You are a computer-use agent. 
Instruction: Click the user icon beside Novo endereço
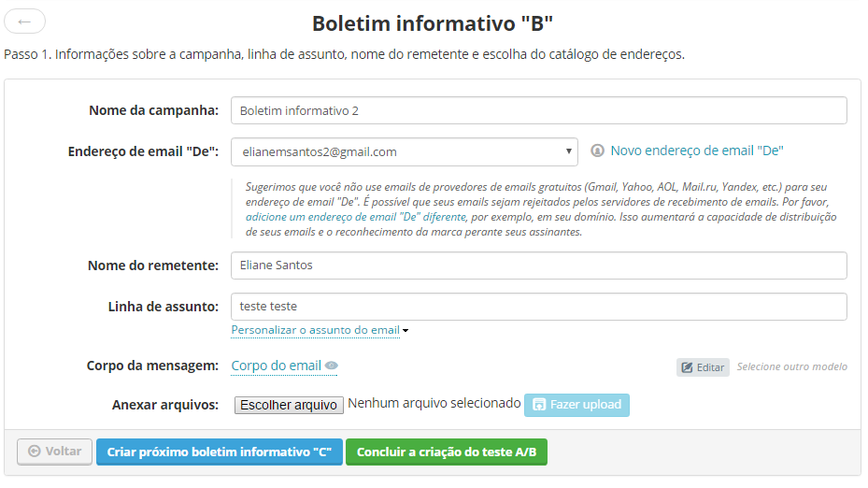[x=597, y=151]
